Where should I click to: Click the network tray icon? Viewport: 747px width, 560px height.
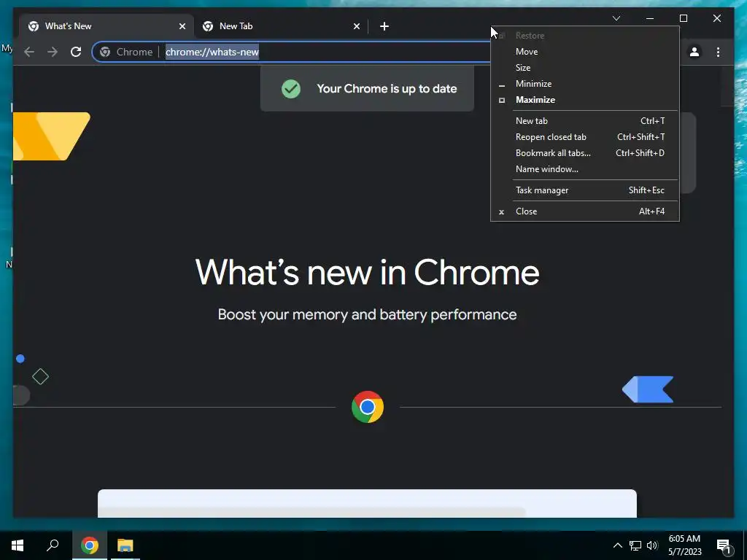click(635, 545)
